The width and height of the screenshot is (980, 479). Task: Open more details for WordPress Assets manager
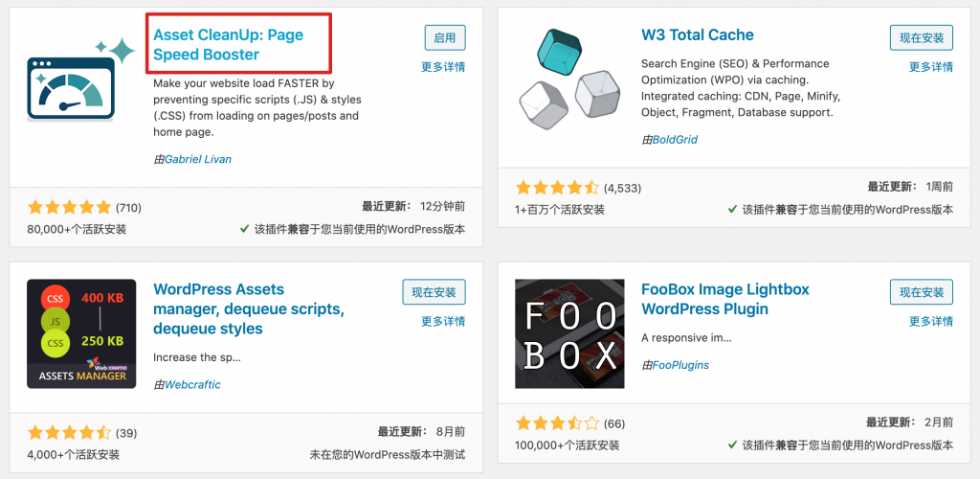(443, 321)
